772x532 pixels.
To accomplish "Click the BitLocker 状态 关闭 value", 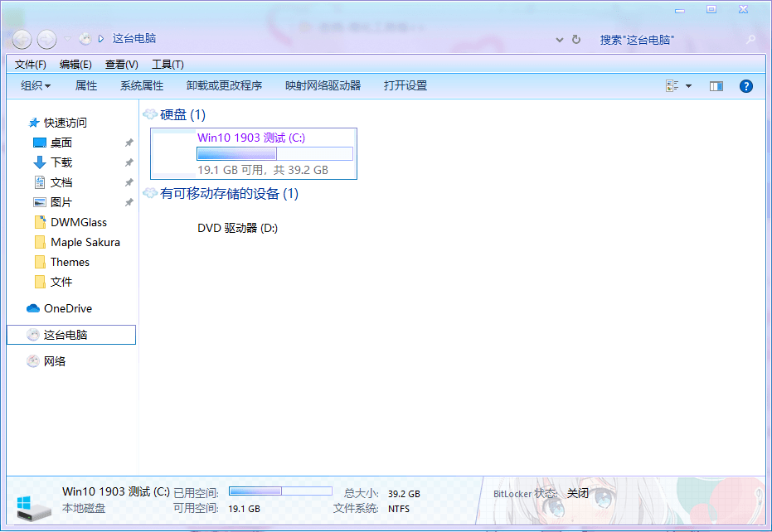I will pyautogui.click(x=577, y=493).
